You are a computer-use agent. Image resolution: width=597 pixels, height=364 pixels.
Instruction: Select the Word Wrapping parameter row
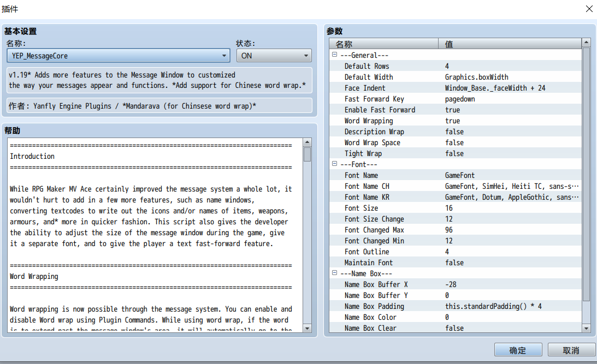[x=456, y=121]
